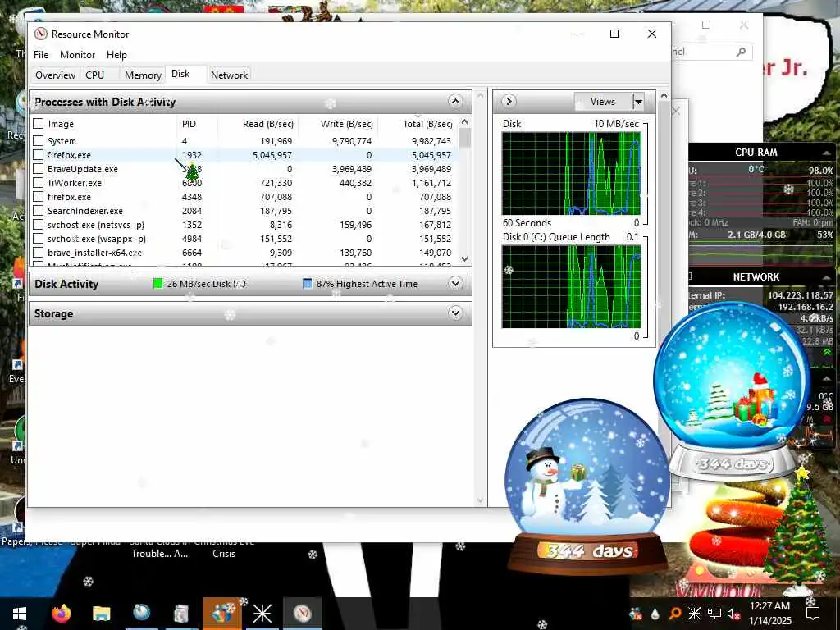Click the snowman snow globe widget
Screen dimensions: 840x630
coord(587,485)
